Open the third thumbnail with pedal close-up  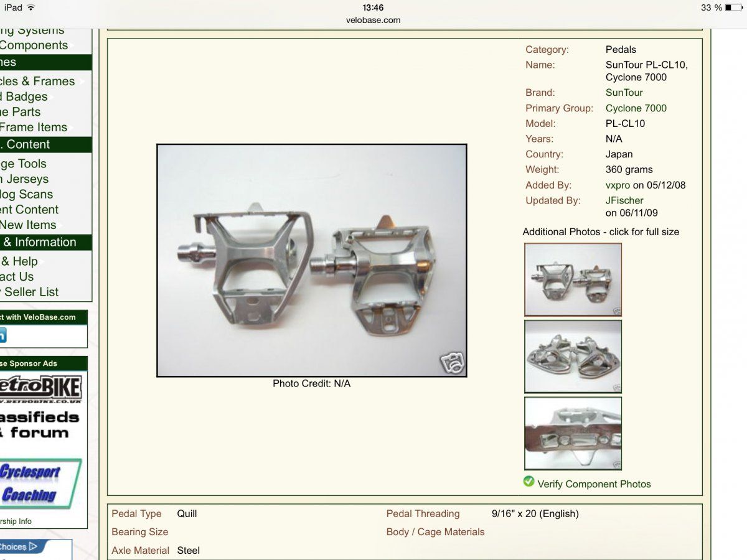[573, 433]
